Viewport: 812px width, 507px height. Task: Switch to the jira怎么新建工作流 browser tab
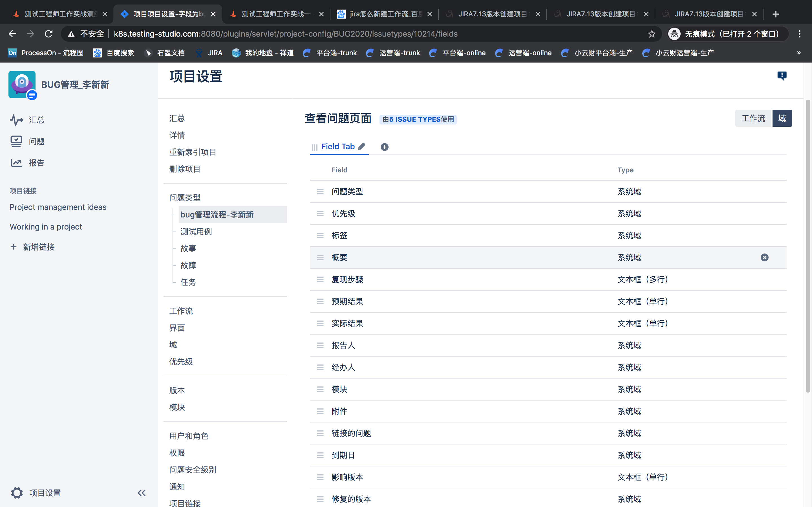click(384, 14)
